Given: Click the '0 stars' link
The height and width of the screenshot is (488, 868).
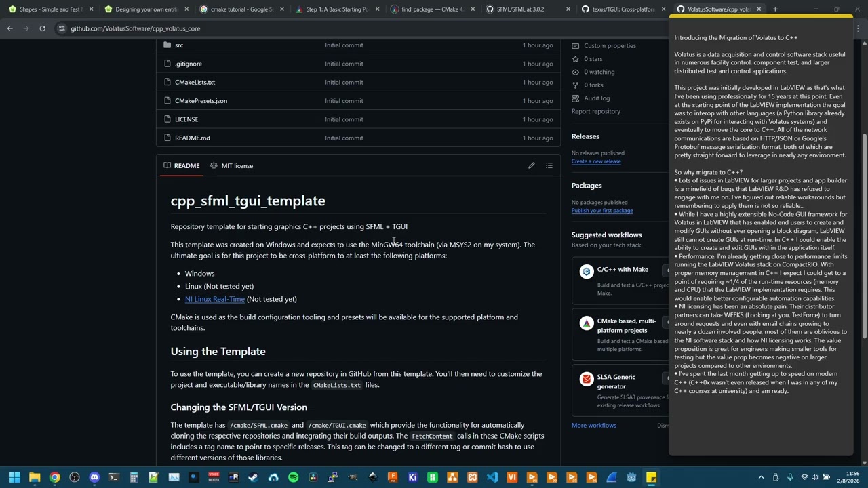Looking at the screenshot, I should point(593,59).
